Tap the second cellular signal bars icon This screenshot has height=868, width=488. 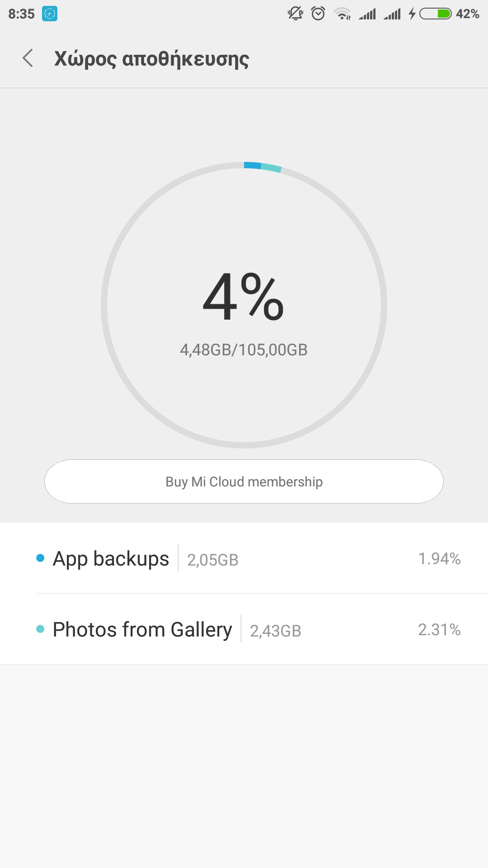click(392, 14)
